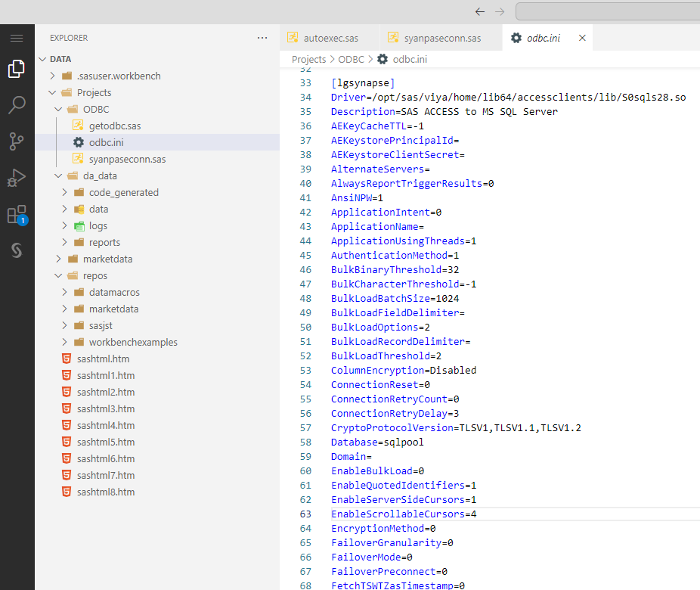Open the Extensions view with badge

[x=17, y=214]
